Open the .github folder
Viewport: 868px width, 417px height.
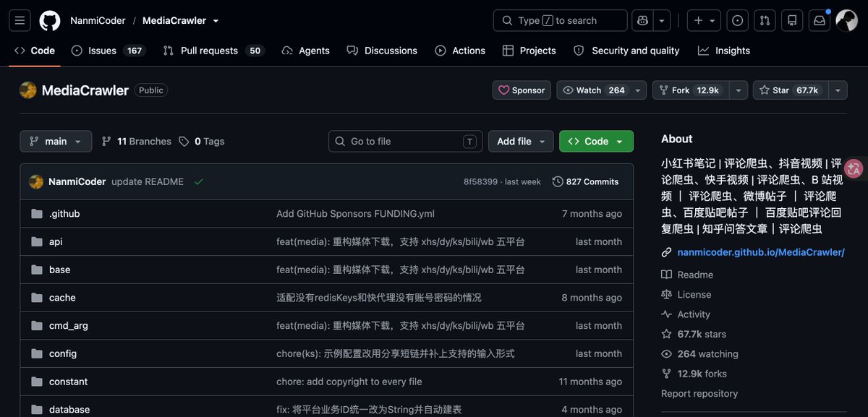pos(64,214)
